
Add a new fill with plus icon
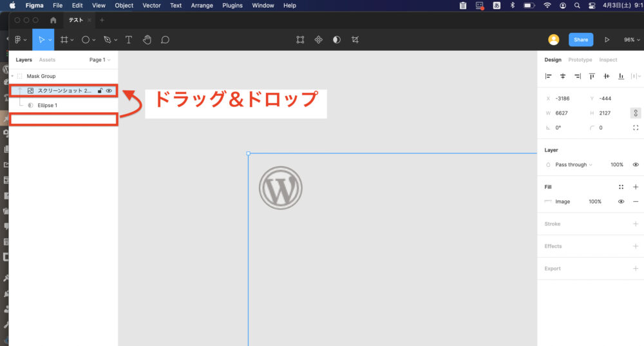pos(636,187)
